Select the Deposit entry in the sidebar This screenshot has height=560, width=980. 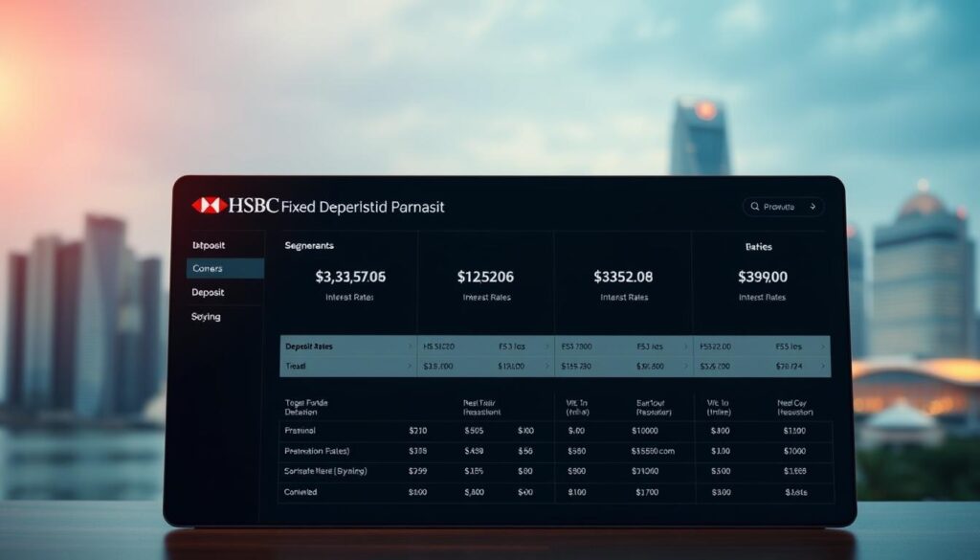(210, 292)
